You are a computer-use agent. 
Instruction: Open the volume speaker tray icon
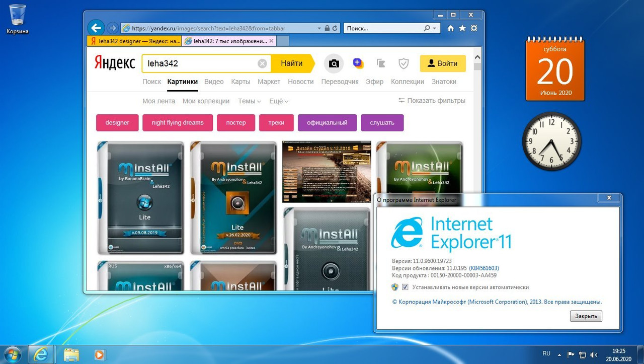point(594,354)
